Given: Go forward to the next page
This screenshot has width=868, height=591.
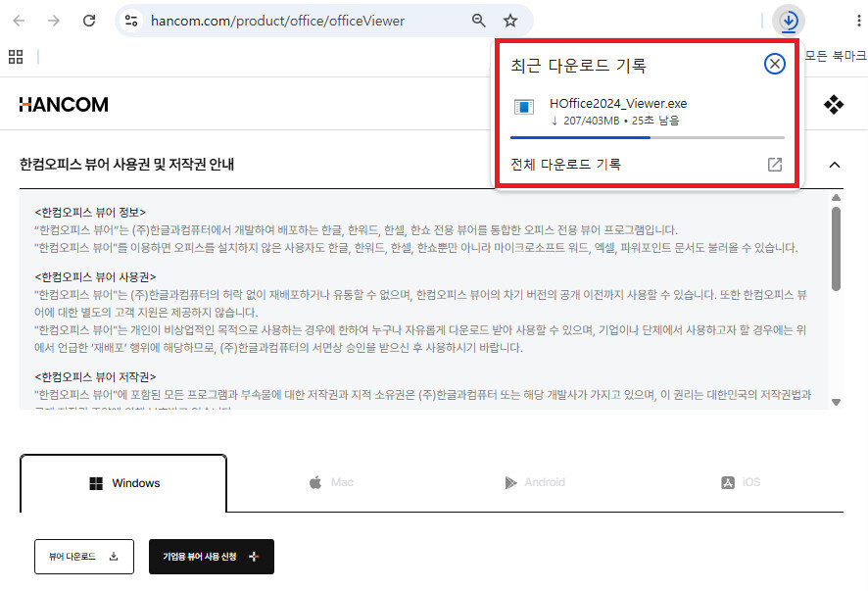Looking at the screenshot, I should [x=53, y=21].
